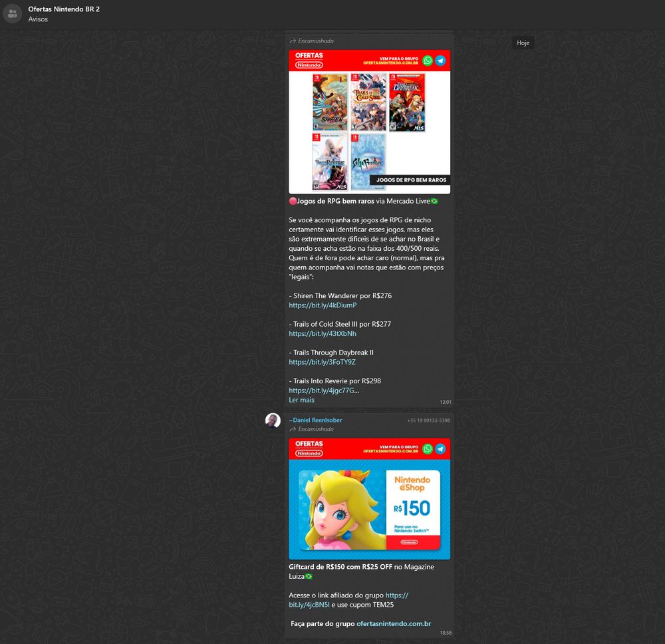Click the 13:01 timestamp of RPG message
The width and height of the screenshot is (665, 644).
click(x=446, y=402)
